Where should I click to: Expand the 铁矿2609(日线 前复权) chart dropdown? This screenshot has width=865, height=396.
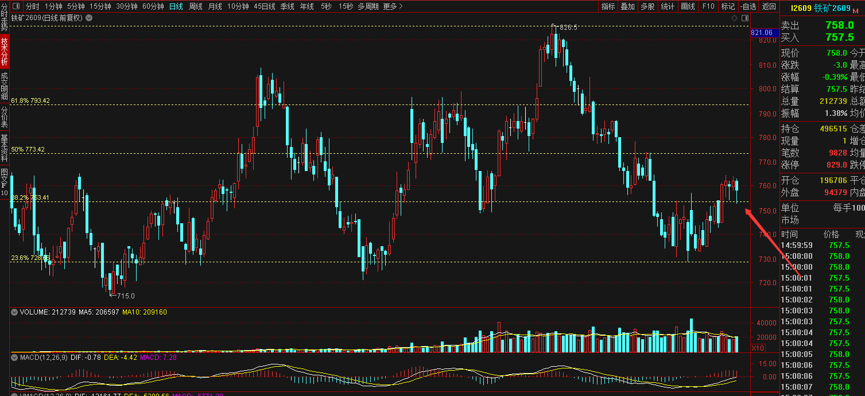(89, 18)
